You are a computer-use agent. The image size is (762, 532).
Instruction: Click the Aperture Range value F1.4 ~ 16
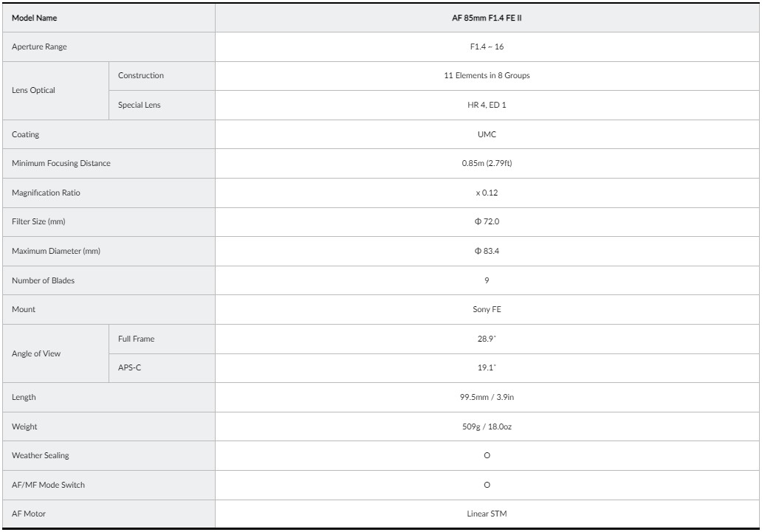click(x=487, y=47)
